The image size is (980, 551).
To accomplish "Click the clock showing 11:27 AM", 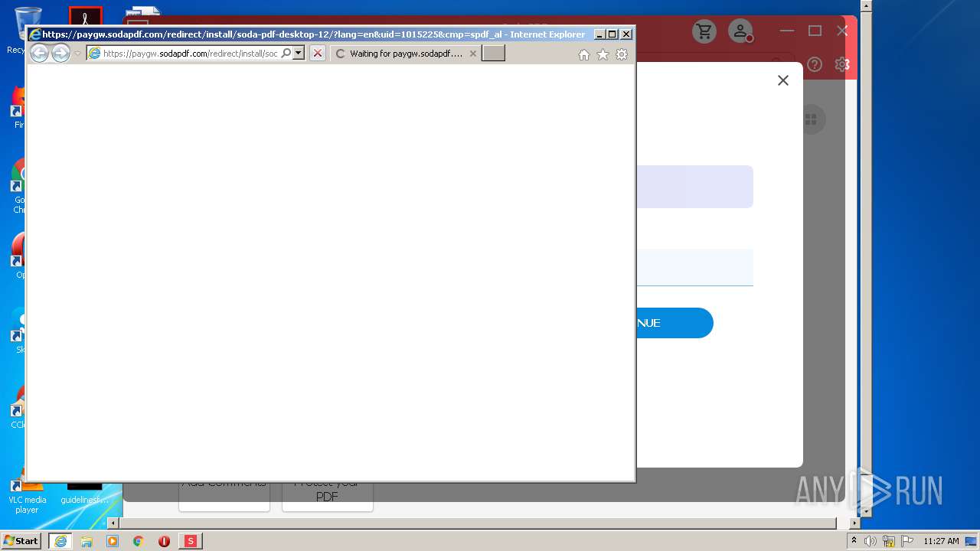I will (941, 541).
